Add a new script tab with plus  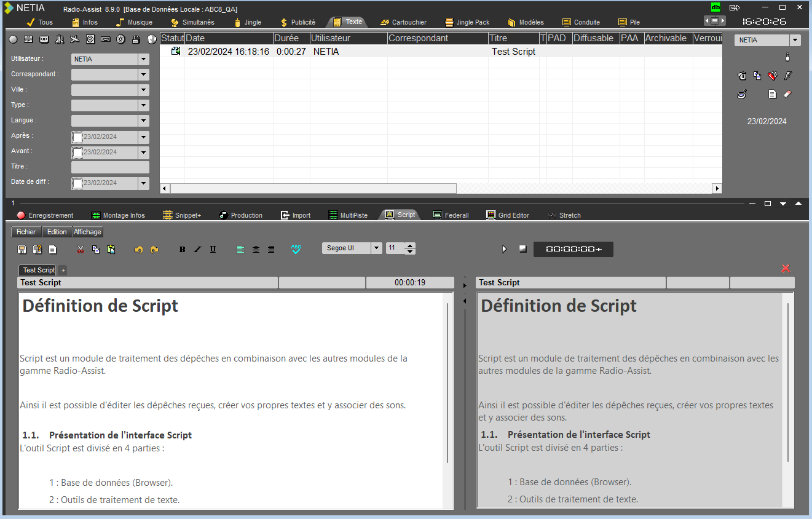63,271
